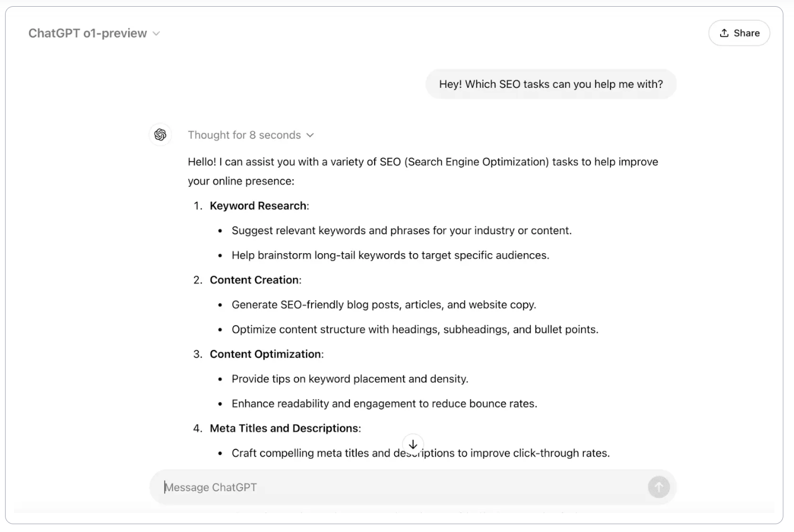794x532 pixels.
Task: Click the "Meta Titles and Descriptions" heading
Action: [x=284, y=428]
